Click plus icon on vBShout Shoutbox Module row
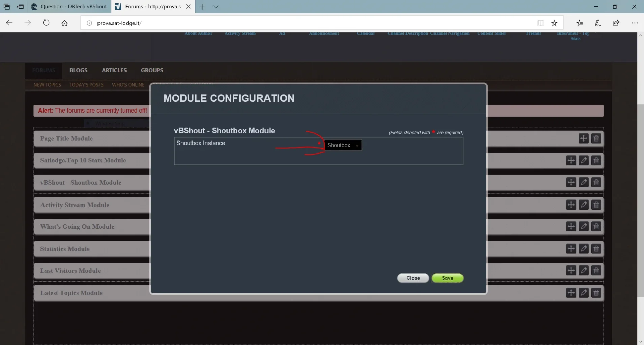This screenshot has width=644, height=345. [571, 182]
